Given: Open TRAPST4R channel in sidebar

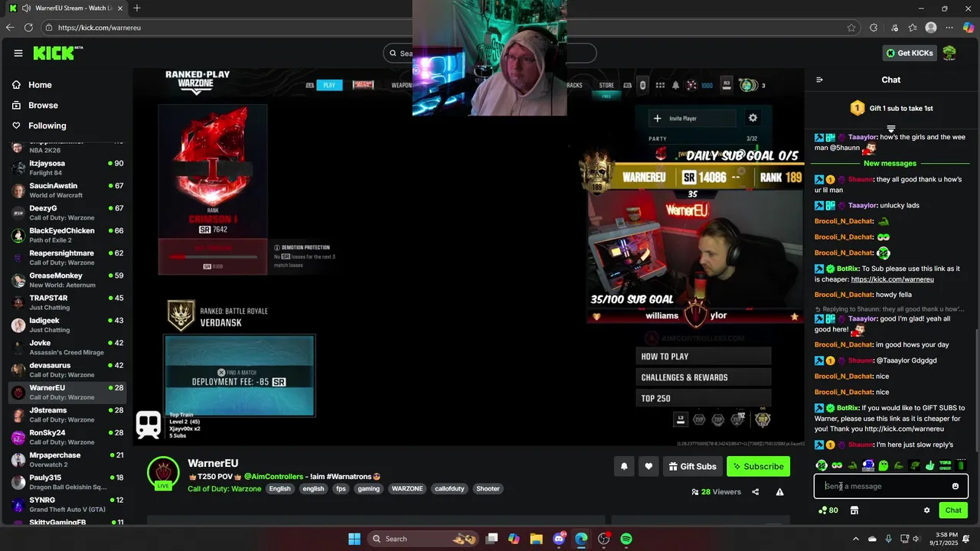Looking at the screenshot, I should pos(67,302).
